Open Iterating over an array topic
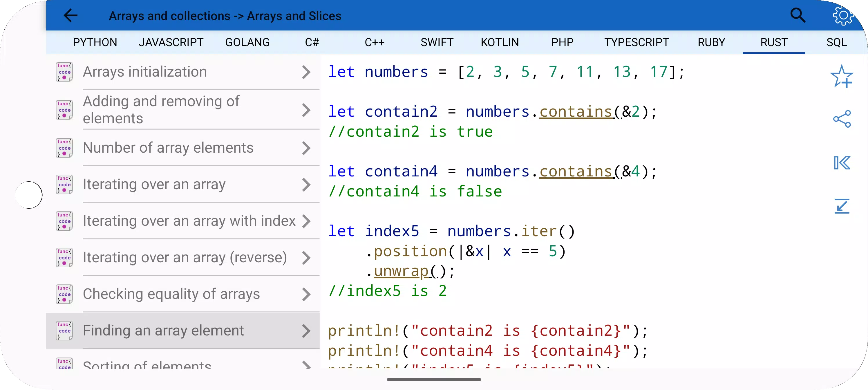The image size is (868, 390). (x=183, y=184)
